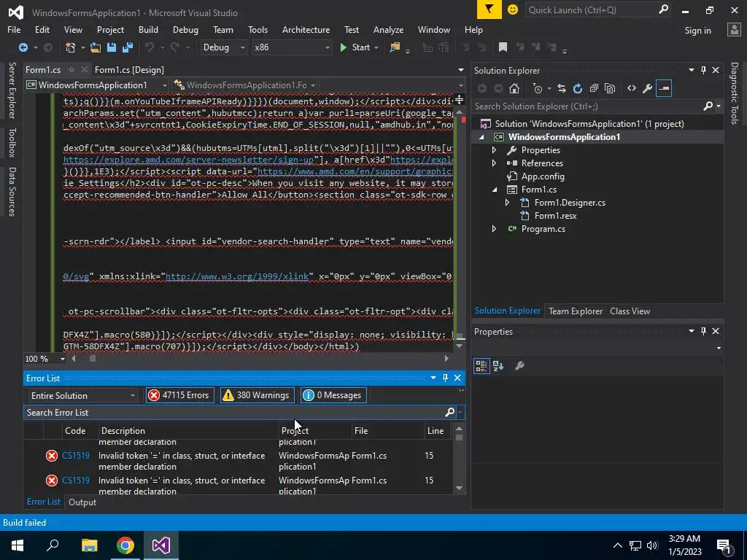The height and width of the screenshot is (560, 747).
Task: Click in the Quick Launch search box
Action: click(591, 9)
